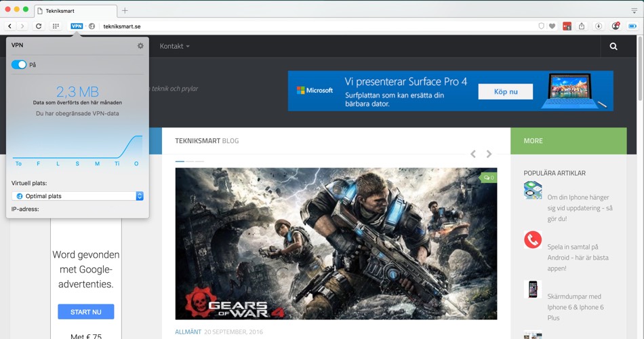Turn off the VPN switch
Viewport: 644px width, 339px height.
coord(19,64)
